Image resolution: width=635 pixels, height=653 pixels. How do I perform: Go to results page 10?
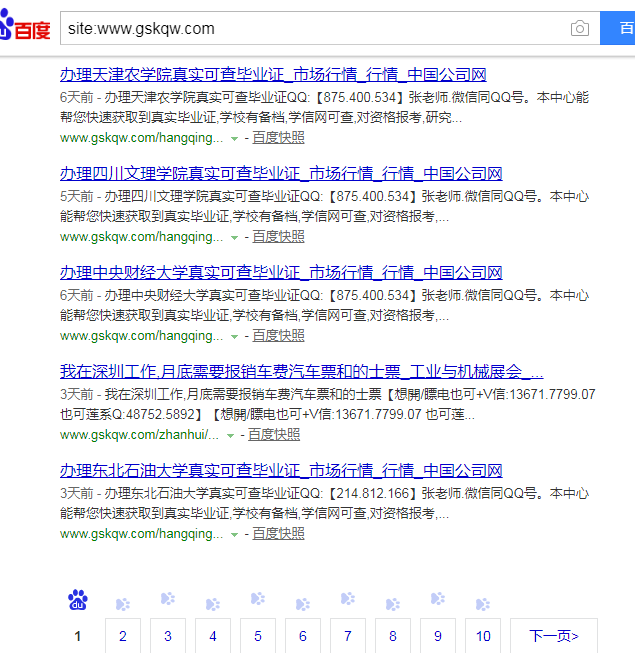click(x=483, y=636)
